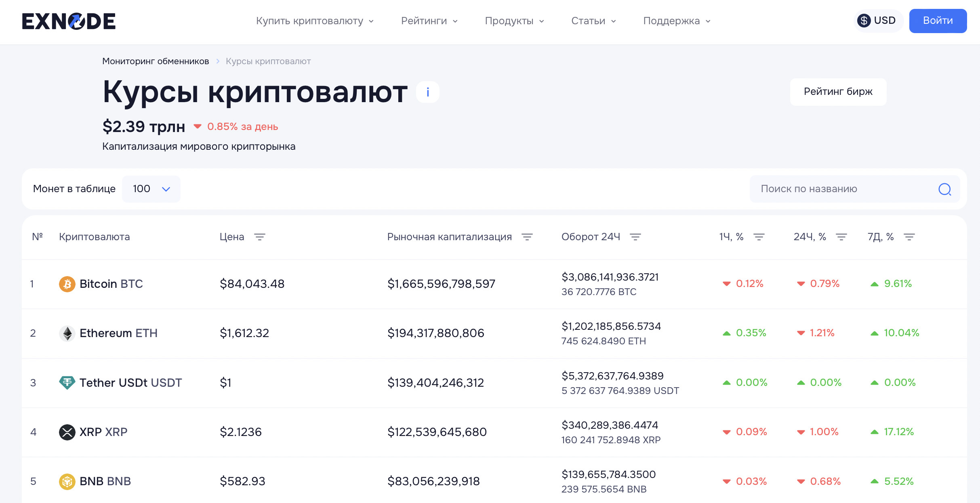Sort by 7D percent change
The height and width of the screenshot is (503, 980).
[x=909, y=237]
